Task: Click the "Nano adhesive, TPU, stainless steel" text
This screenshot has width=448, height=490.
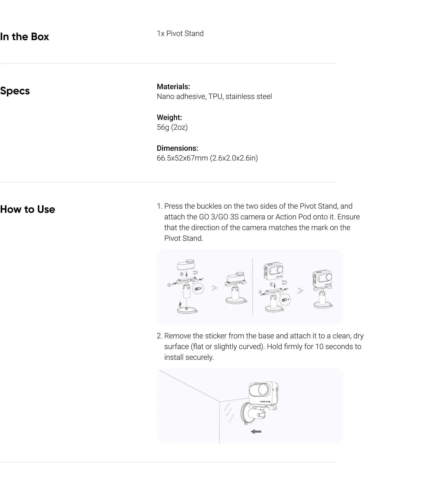Action: [x=214, y=97]
